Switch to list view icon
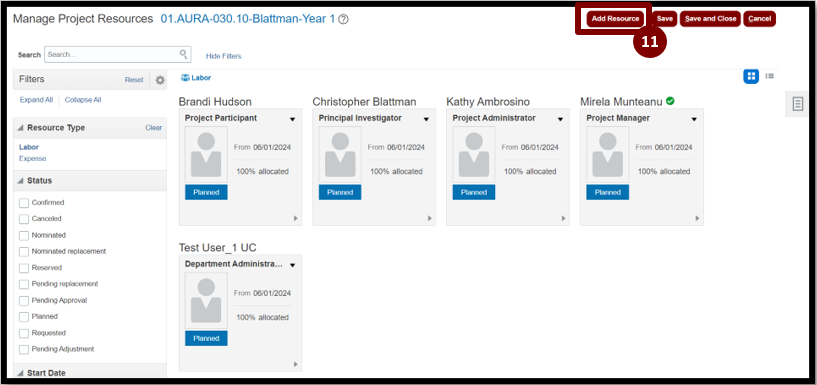Screen dimensions: 817x385 coord(769,76)
